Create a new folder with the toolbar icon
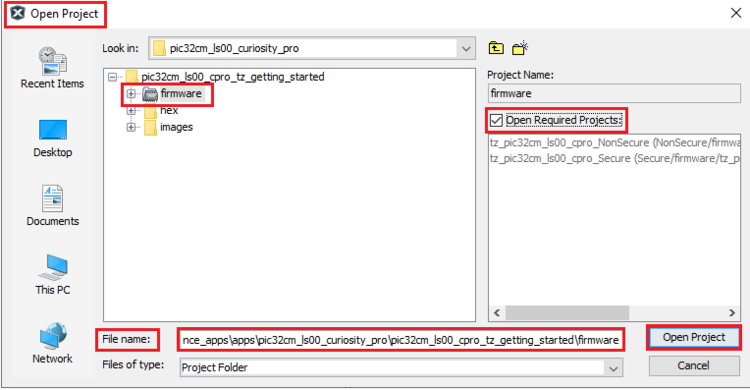This screenshot has height=390, width=750. (519, 48)
